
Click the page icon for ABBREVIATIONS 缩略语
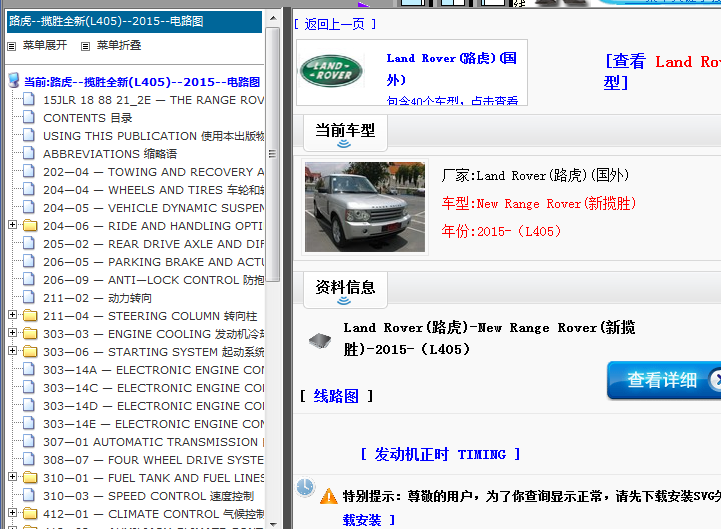29,153
